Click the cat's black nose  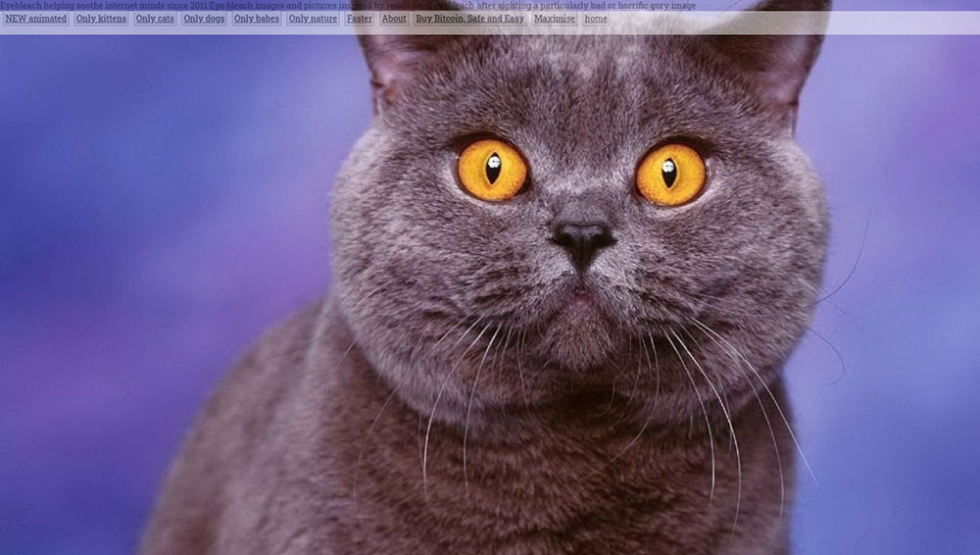582,238
